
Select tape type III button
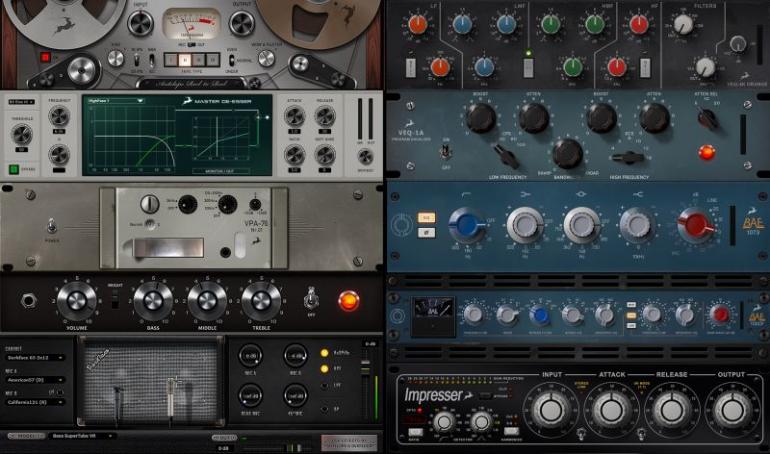point(198,60)
